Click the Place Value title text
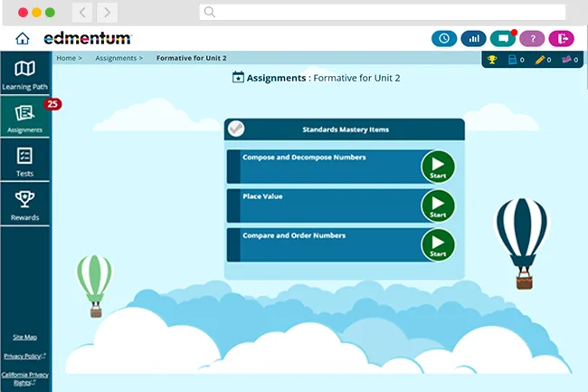The image size is (588, 392). click(262, 196)
